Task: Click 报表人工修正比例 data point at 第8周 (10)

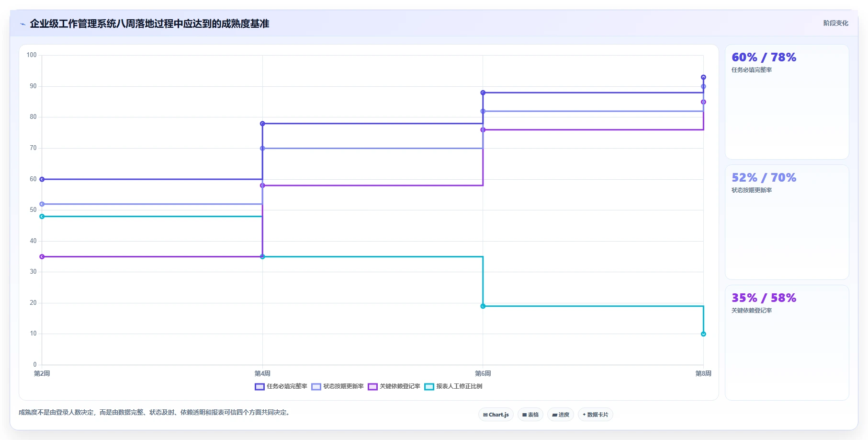Action: click(703, 334)
